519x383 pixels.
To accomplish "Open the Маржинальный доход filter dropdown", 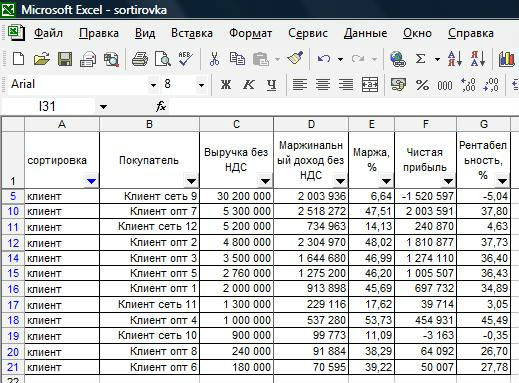I will click(340, 181).
